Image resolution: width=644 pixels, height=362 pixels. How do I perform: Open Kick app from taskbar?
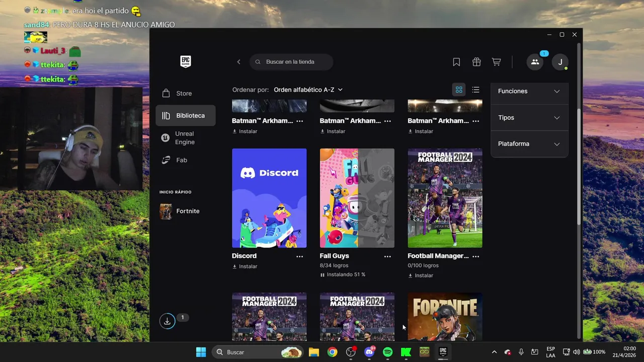(406, 352)
